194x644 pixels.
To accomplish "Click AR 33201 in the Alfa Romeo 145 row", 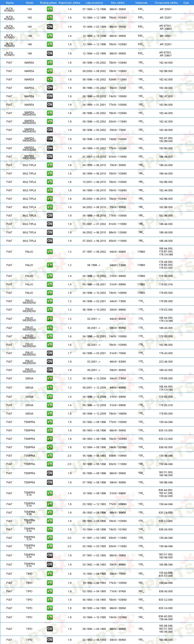I will pyautogui.click(x=166, y=18).
